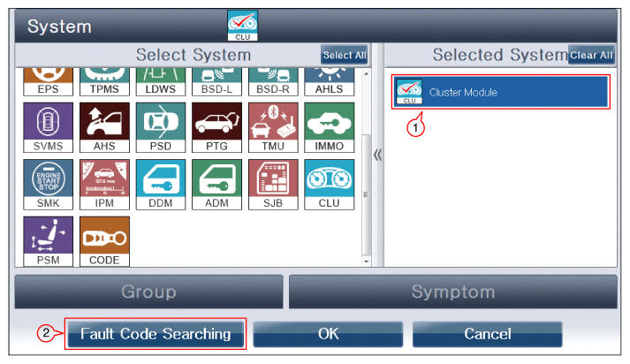Image resolution: width=630 pixels, height=364 pixels.
Task: Select the IMMO immobilizer system icon
Action: (x=329, y=127)
